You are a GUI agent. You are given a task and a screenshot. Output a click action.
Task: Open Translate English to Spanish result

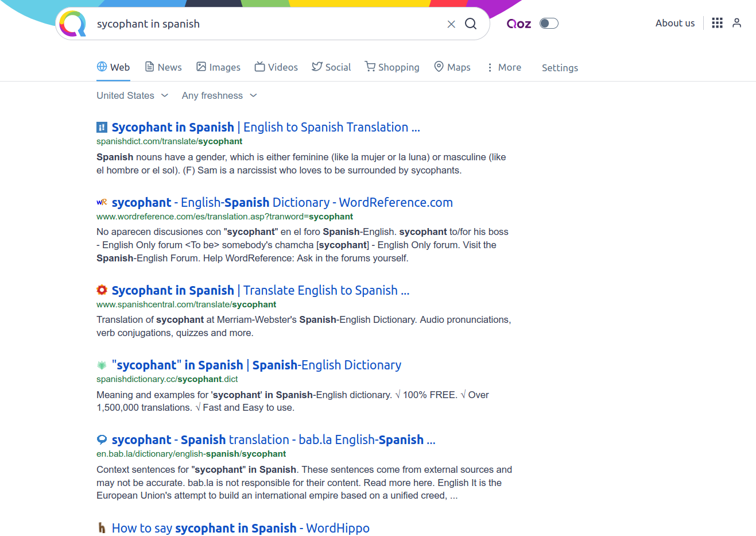coord(261,290)
